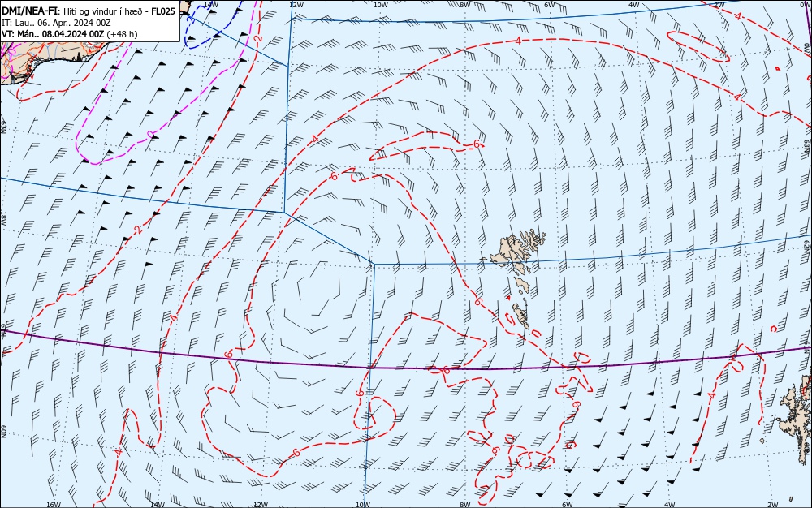Click the 6W label on the top edge

click(550, 4)
